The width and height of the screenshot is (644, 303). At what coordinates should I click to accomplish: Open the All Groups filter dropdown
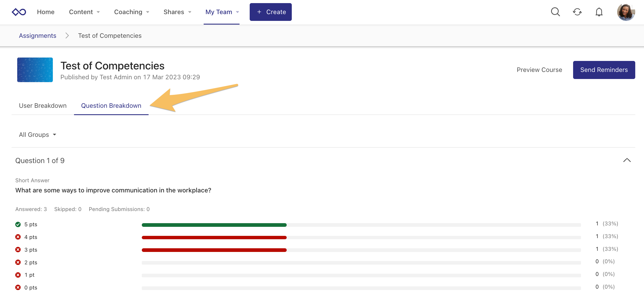click(x=38, y=135)
